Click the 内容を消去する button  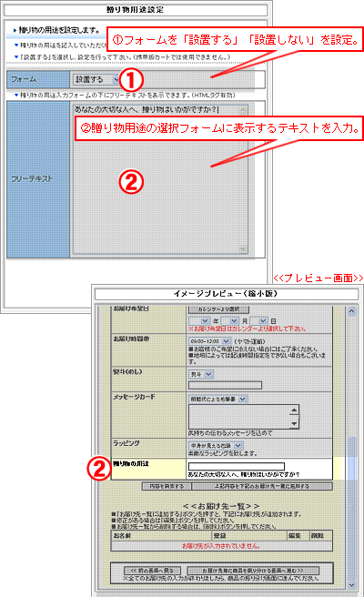click(x=167, y=486)
